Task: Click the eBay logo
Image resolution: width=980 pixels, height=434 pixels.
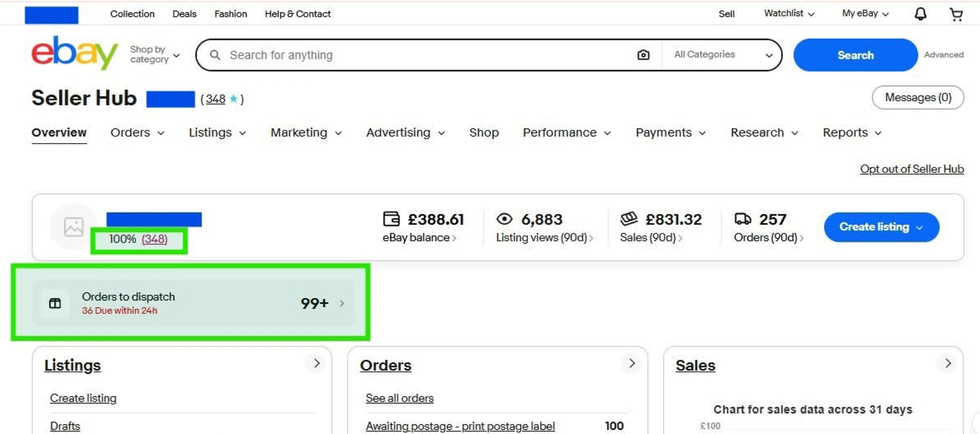Action: [75, 52]
